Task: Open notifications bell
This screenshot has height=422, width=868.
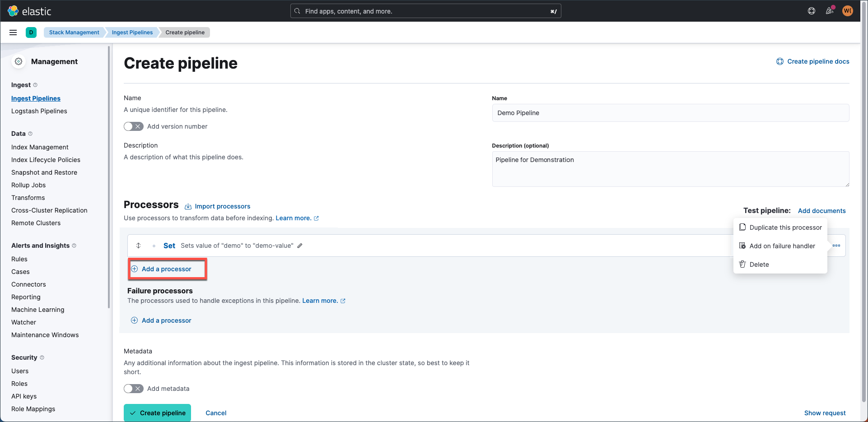Action: pyautogui.click(x=830, y=11)
